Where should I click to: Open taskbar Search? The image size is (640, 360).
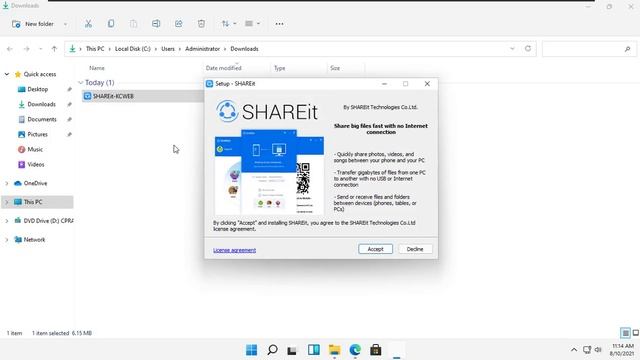point(272,350)
